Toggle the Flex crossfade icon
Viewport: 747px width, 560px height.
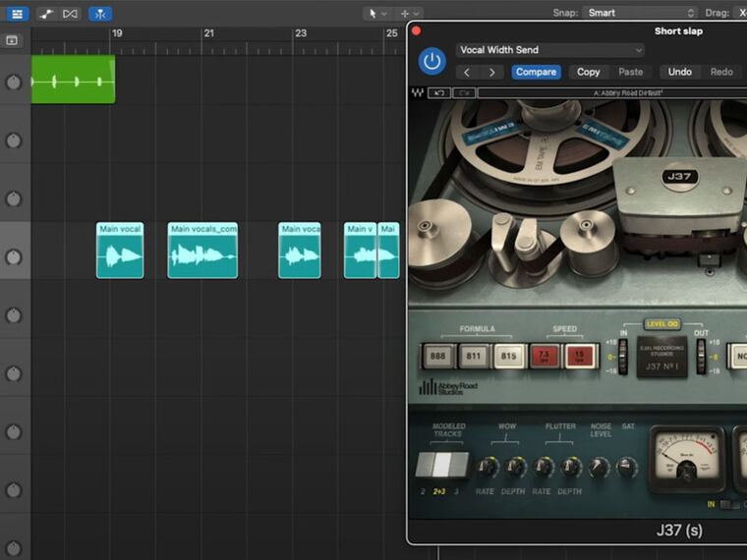pyautogui.click(x=70, y=14)
